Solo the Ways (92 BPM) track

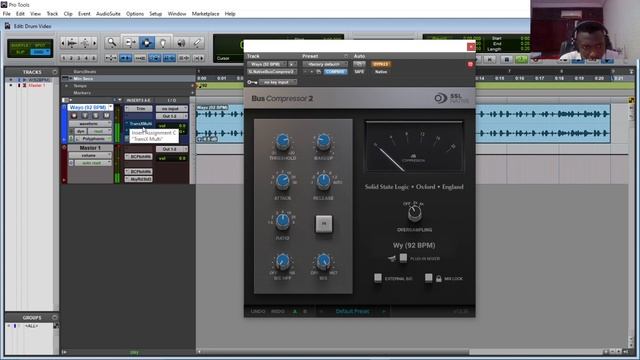(x=96, y=116)
